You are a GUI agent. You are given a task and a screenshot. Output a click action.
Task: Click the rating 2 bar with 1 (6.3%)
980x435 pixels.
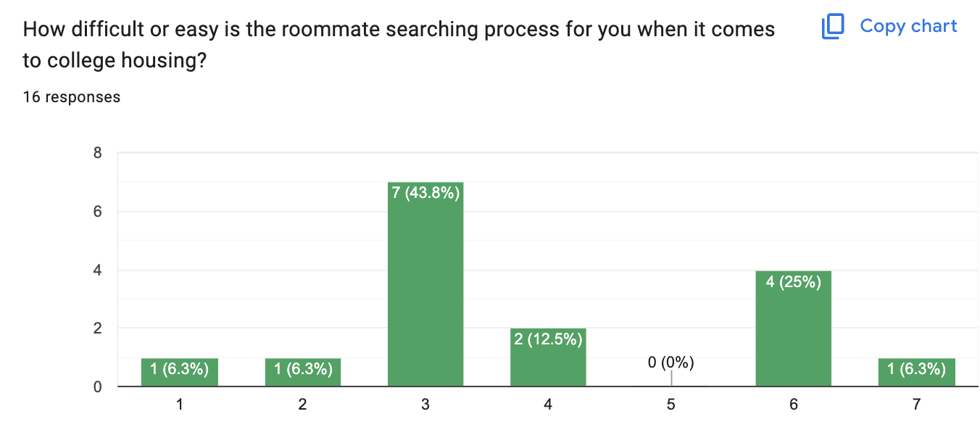302,372
